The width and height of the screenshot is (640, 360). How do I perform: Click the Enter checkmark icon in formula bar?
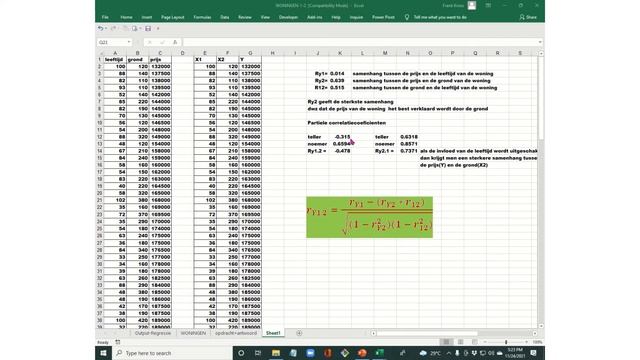[162, 42]
